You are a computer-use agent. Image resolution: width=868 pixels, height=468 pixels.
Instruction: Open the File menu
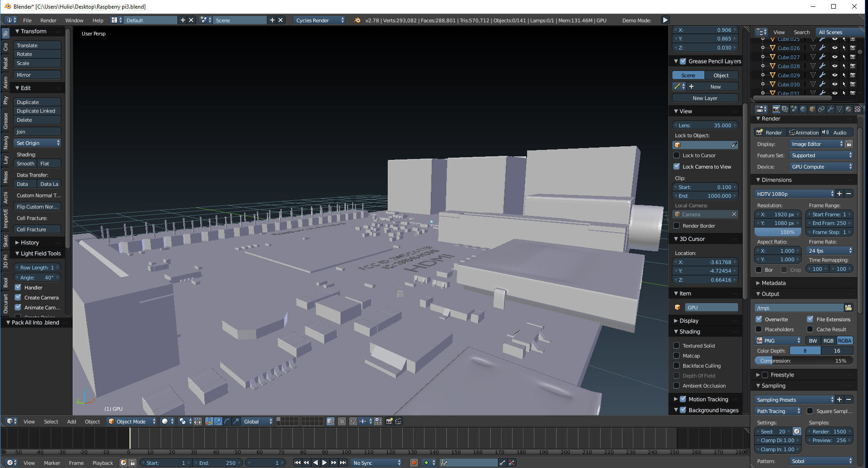point(27,20)
